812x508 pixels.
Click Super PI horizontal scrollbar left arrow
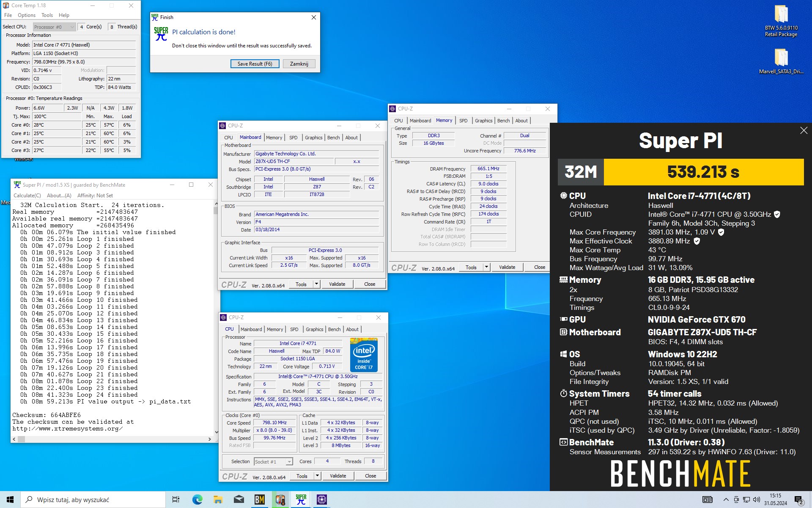(x=14, y=439)
